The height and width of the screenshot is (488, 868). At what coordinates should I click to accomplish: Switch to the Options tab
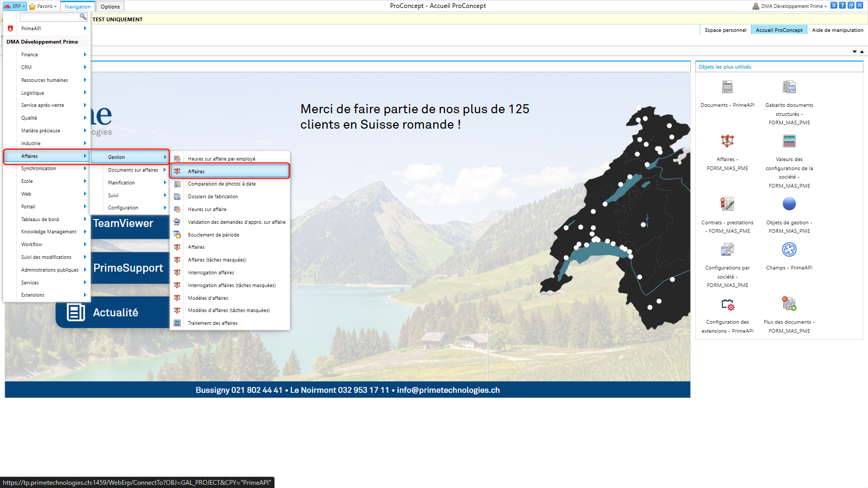(110, 7)
